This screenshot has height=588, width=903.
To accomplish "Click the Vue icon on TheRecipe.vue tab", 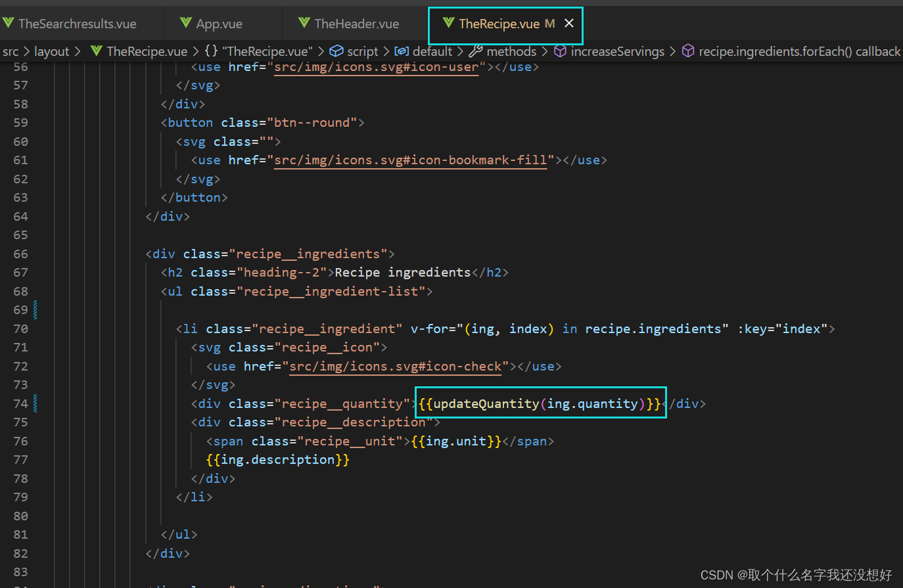I will 449,23.
